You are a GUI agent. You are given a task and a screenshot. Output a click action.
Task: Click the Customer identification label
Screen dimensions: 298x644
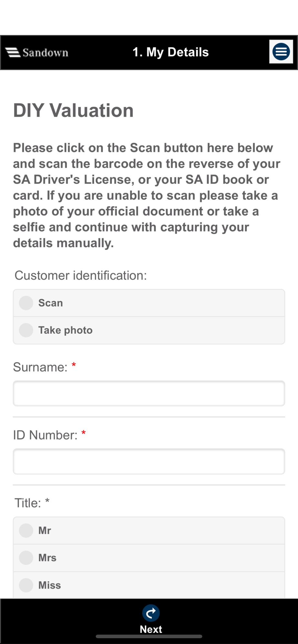coord(81,276)
